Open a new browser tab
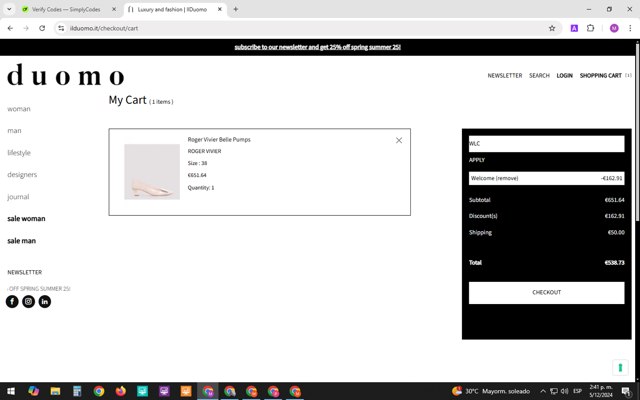The image size is (640, 400). coord(236,9)
